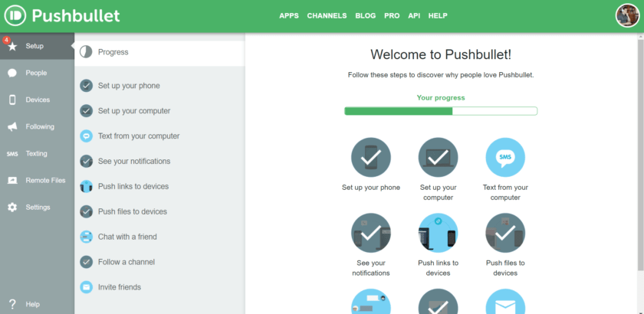Click the large 'Push links to devices' circle

click(438, 233)
